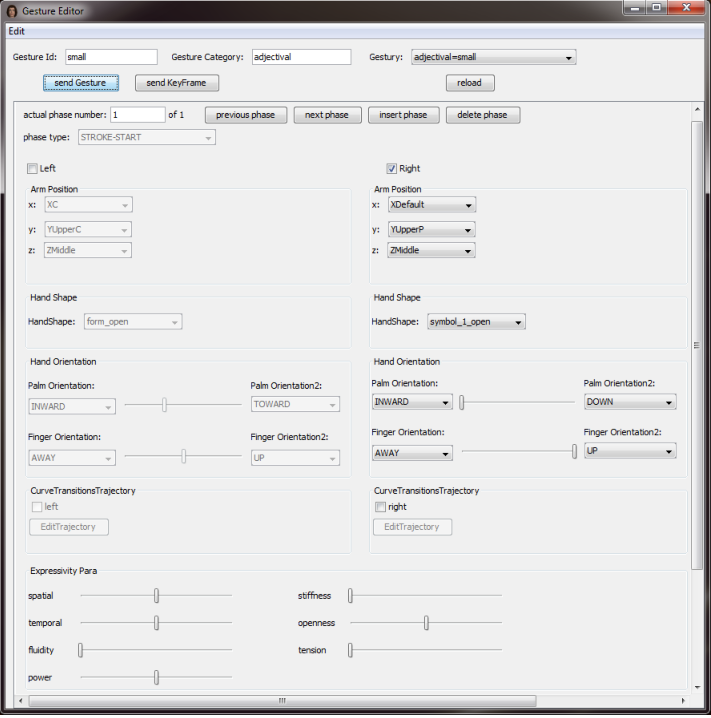Click the Gesture Id input field

coord(111,57)
